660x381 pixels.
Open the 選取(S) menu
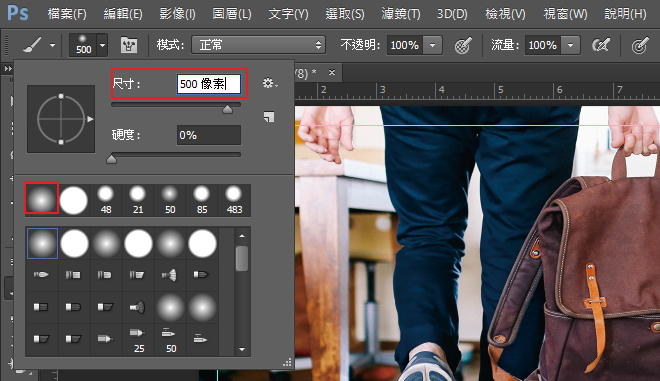click(x=345, y=14)
